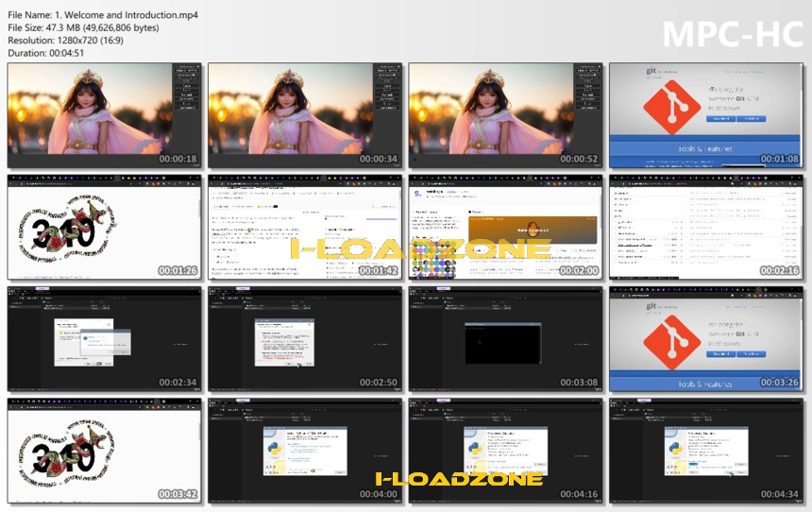The height and width of the screenshot is (512, 812).
Task: Select the web page thumbnail stamped 00:01:42
Action: (305, 227)
